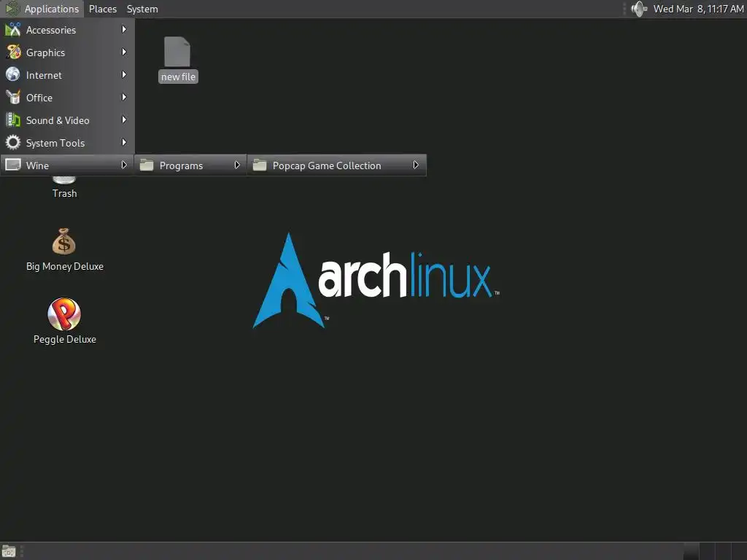Expand Sound & Video submenu arrow

(x=124, y=120)
